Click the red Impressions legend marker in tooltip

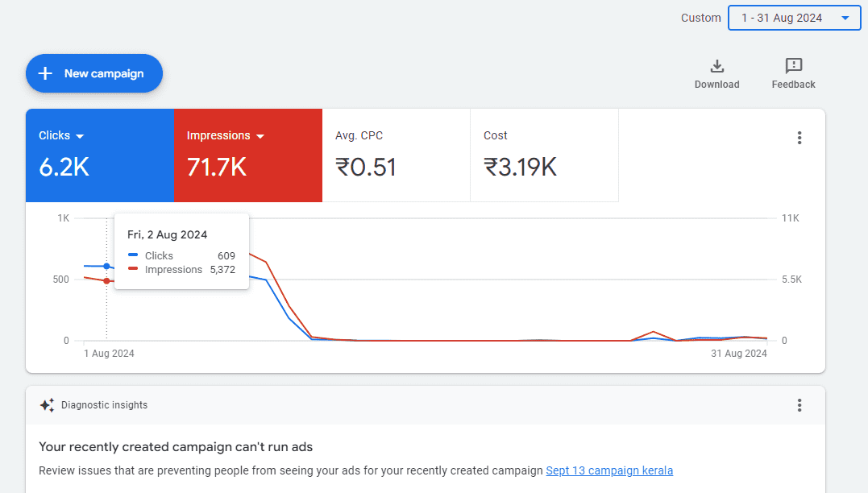[134, 270]
